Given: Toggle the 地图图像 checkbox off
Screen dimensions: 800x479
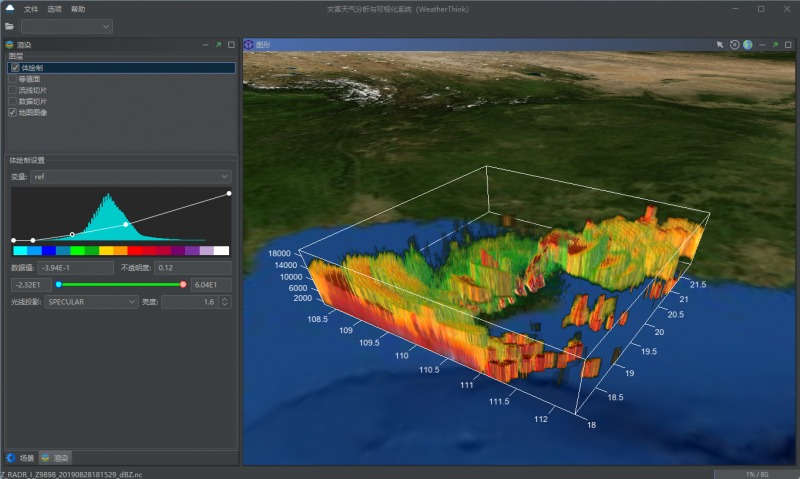Looking at the screenshot, I should (x=12, y=112).
